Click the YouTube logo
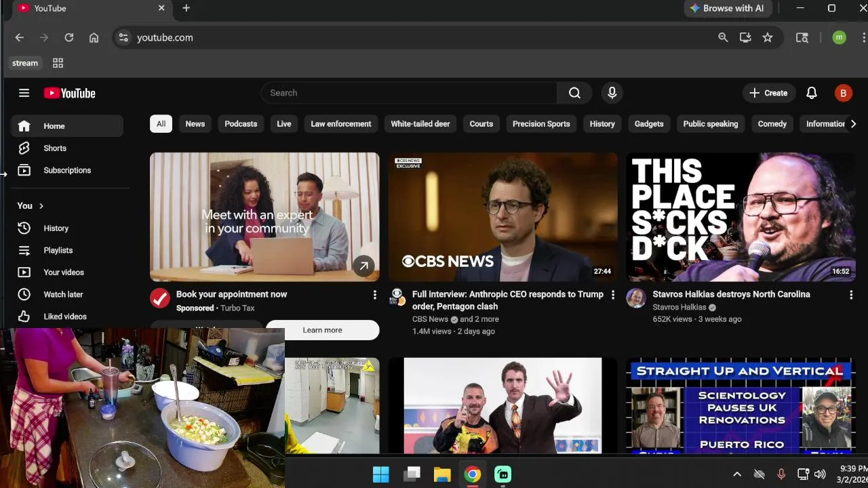 click(70, 94)
